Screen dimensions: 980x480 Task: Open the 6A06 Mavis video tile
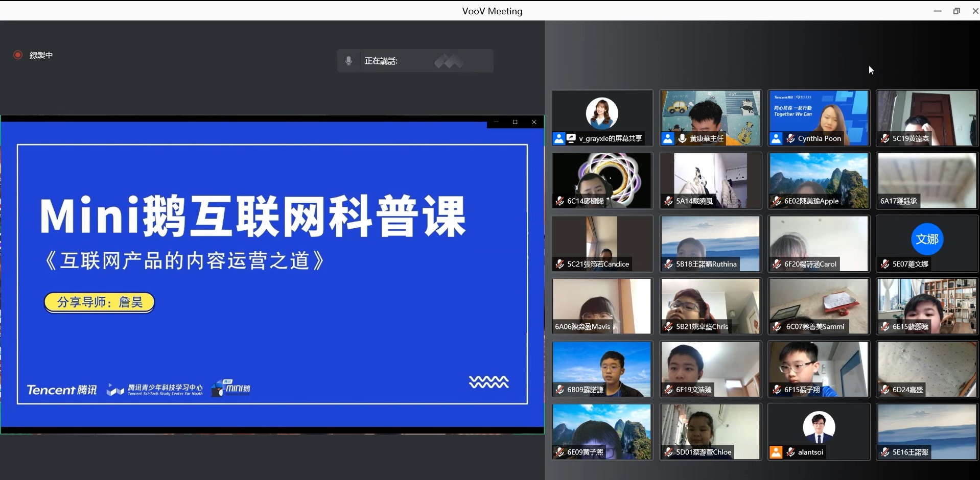[x=602, y=306]
